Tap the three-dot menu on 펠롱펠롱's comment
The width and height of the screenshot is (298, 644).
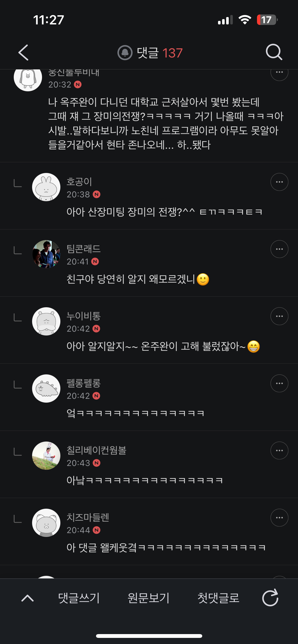(x=279, y=383)
